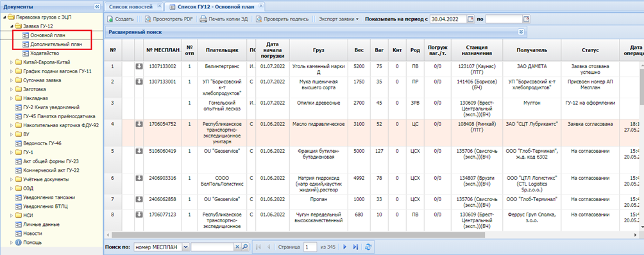This screenshot has width=644, height=255.
Task: Collapse the Заявка ГУ-12 folder arrow
Action: [12, 27]
